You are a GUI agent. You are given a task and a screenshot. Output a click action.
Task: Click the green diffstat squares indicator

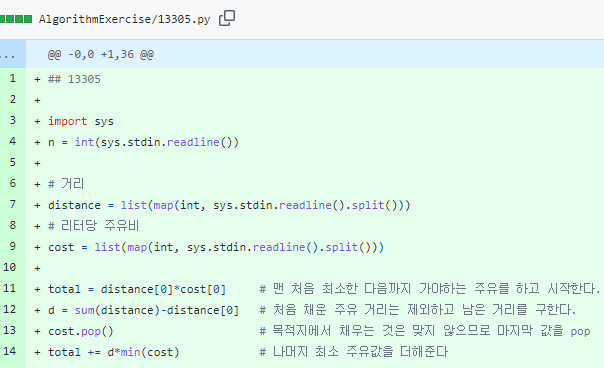click(x=16, y=19)
